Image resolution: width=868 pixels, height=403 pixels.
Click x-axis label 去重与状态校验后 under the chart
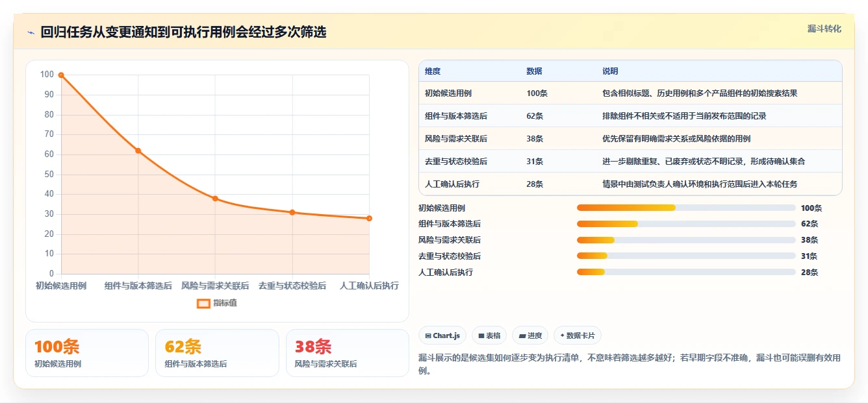tap(292, 286)
